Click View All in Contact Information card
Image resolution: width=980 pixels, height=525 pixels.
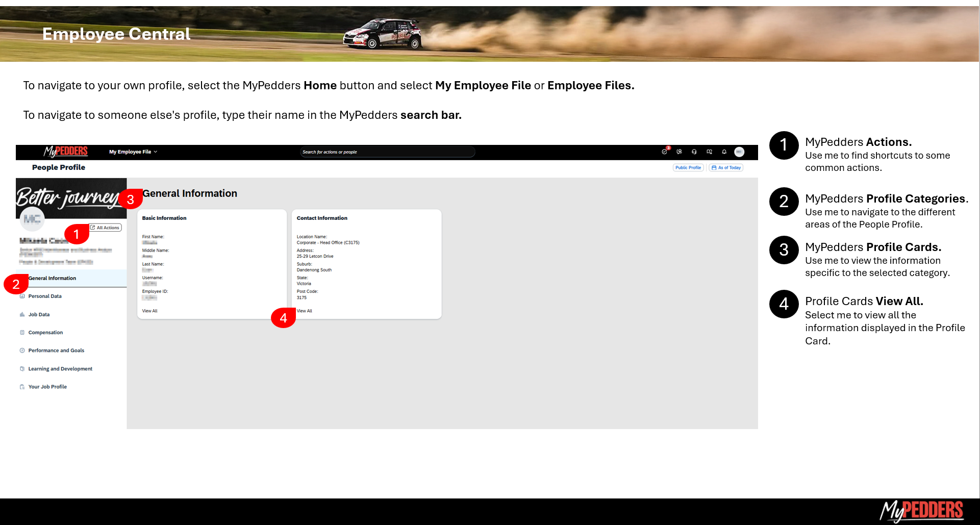(x=305, y=311)
